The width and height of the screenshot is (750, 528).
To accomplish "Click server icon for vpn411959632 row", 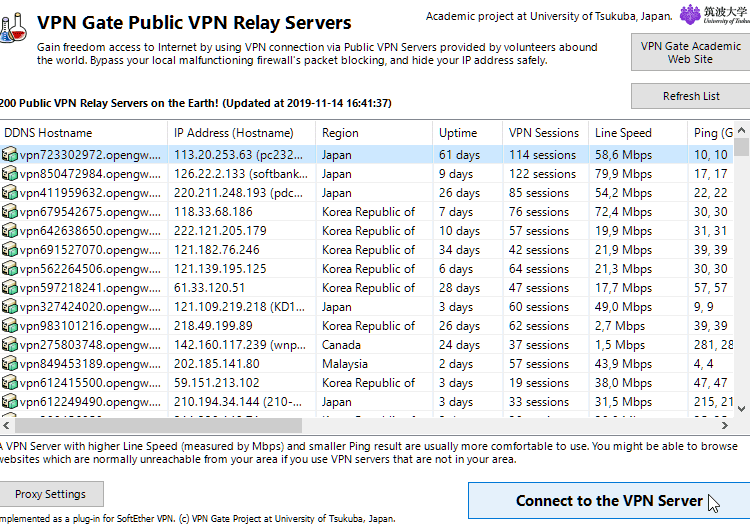I will [x=10, y=193].
